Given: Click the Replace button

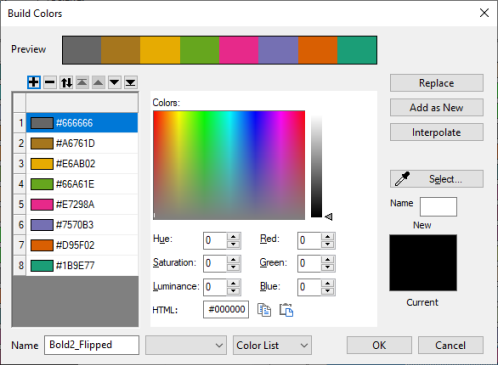Looking at the screenshot, I should pos(437,83).
